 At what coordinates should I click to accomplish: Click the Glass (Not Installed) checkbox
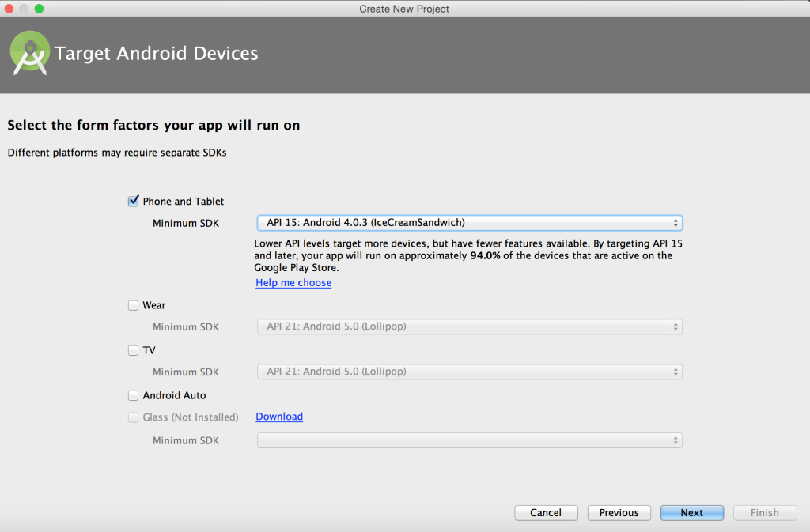point(133,417)
